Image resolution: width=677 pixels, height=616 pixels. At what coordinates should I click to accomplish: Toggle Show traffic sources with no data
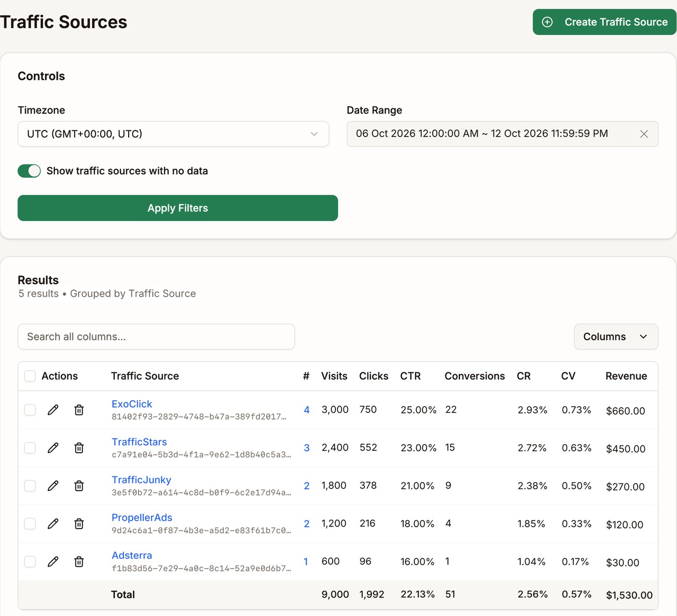point(29,171)
